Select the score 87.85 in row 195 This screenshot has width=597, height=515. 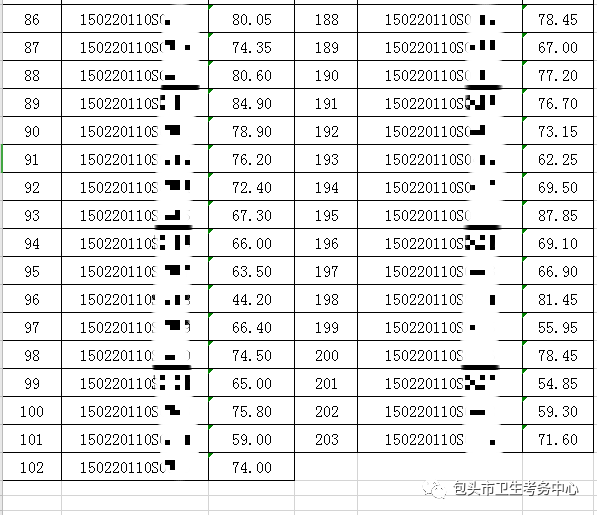pos(557,215)
